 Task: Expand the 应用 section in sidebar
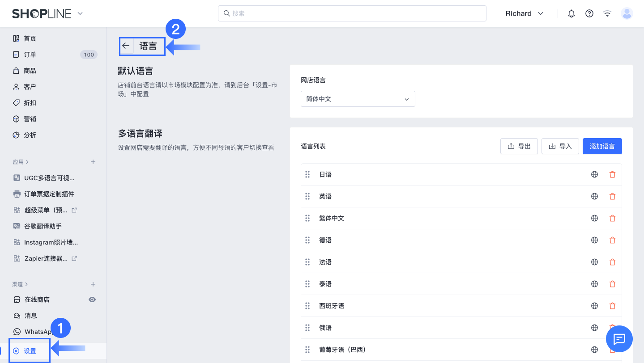tap(21, 162)
